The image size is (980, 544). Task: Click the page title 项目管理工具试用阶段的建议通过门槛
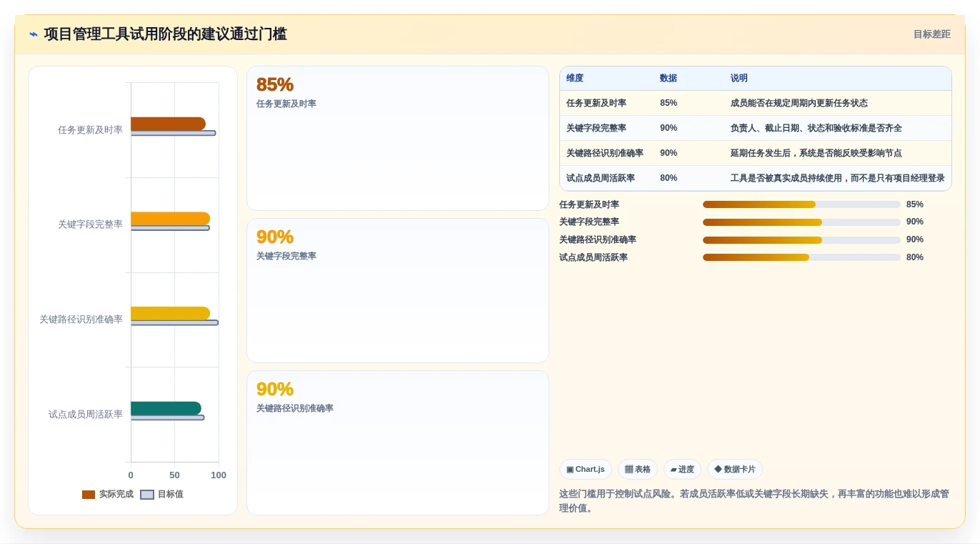point(165,34)
